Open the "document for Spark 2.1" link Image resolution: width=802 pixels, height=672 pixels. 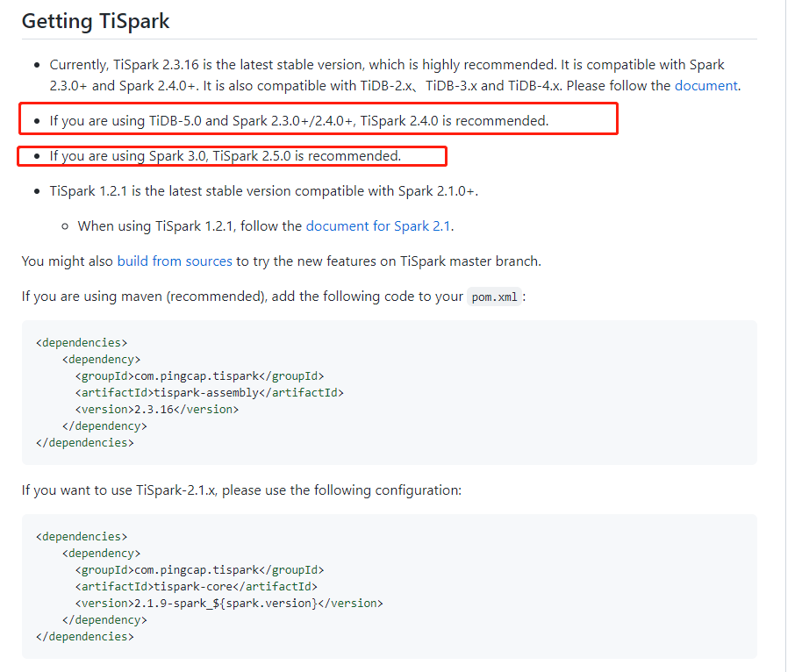377,226
